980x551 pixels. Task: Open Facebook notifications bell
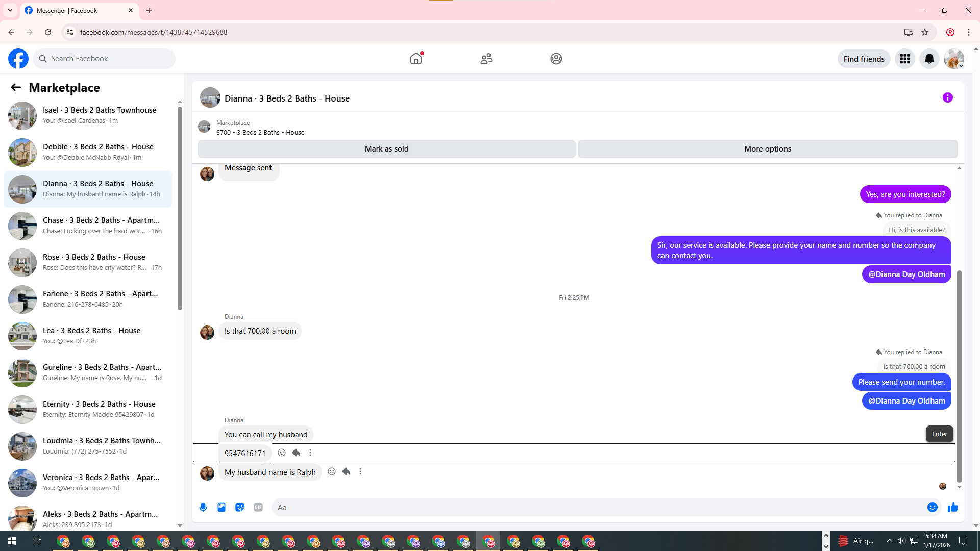[929, 59]
